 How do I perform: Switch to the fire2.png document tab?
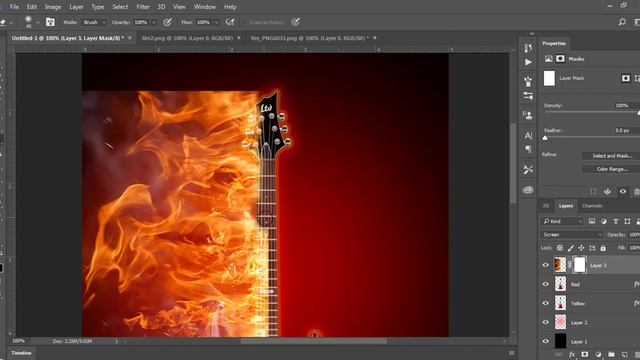click(x=187, y=38)
